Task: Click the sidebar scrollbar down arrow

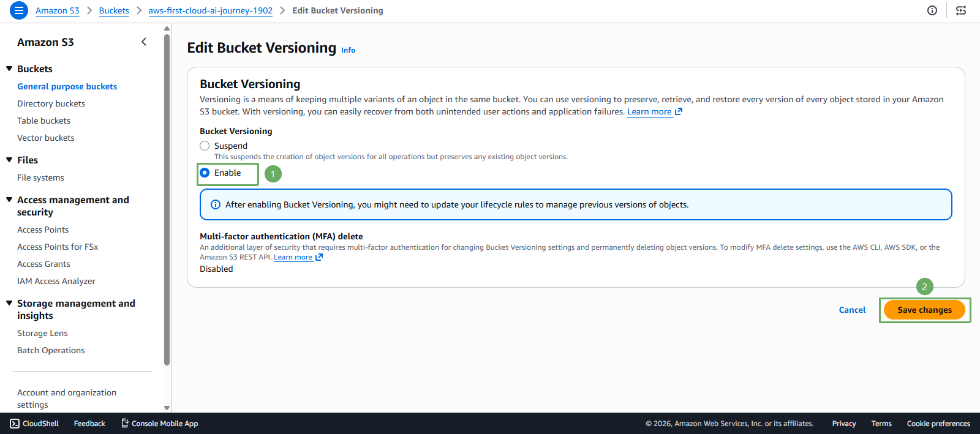Action: click(167, 408)
